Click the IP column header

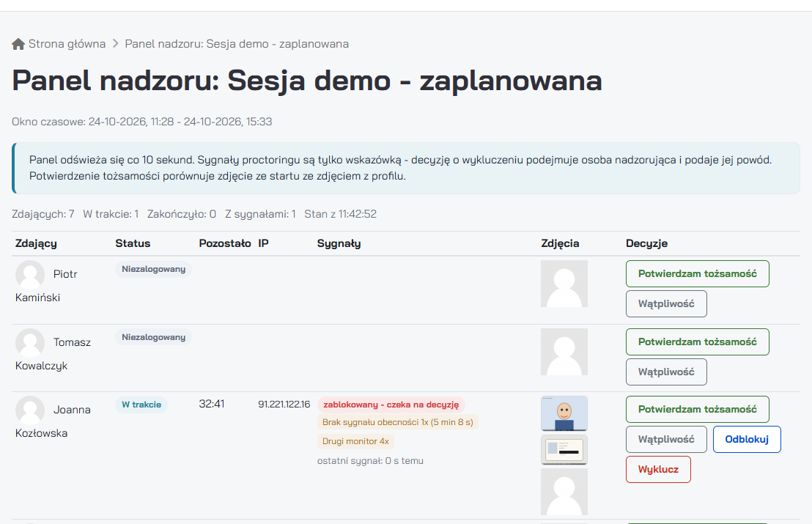click(263, 243)
